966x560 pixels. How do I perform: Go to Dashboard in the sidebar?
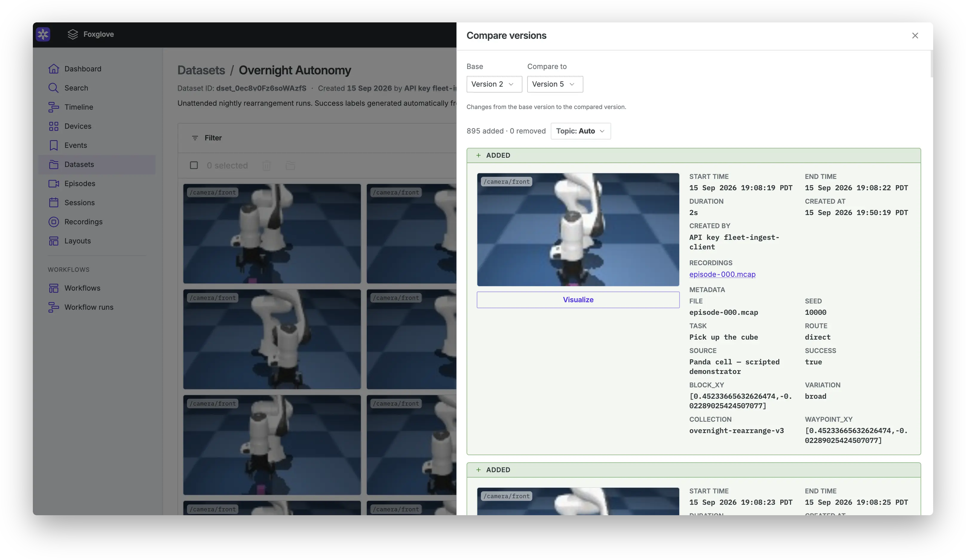point(83,69)
